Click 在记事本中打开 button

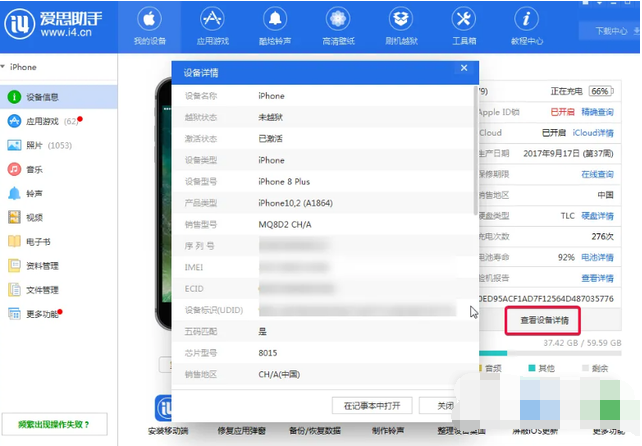[371, 405]
